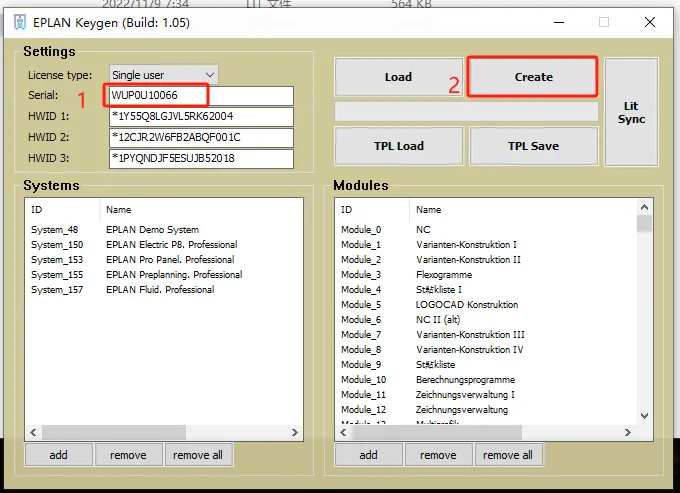This screenshot has width=680, height=493.
Task: Open the License type dropdown
Action: coord(163,75)
